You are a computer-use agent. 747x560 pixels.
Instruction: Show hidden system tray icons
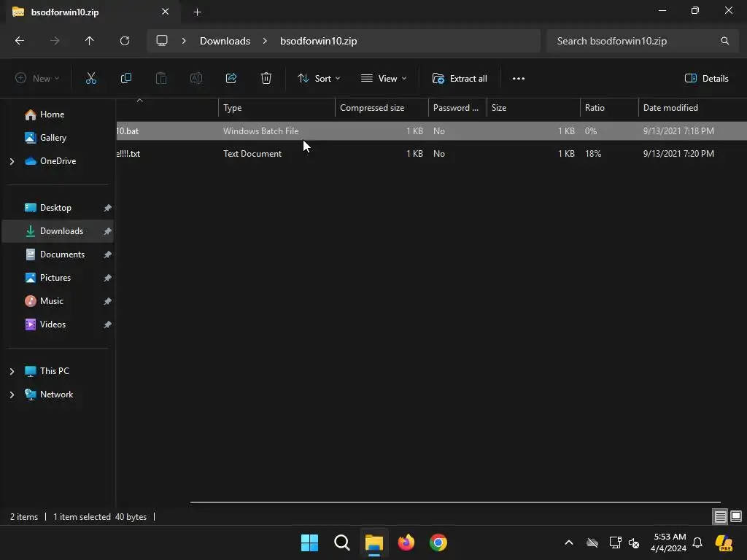tap(569, 542)
